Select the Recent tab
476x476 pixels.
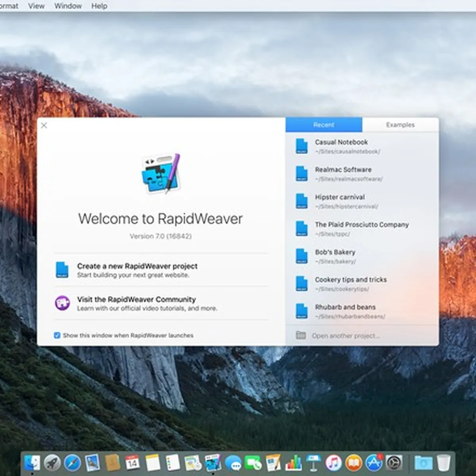click(x=324, y=125)
